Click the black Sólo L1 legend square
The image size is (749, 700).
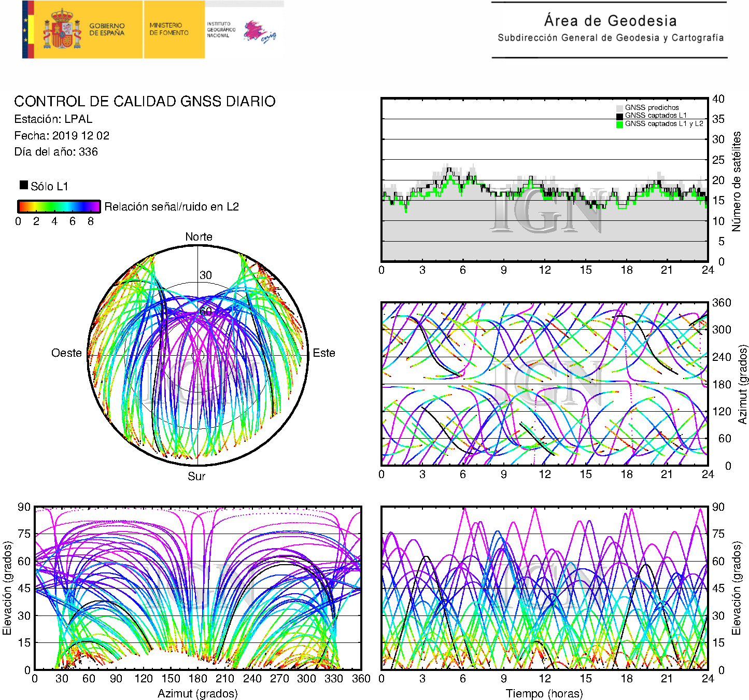point(24,185)
